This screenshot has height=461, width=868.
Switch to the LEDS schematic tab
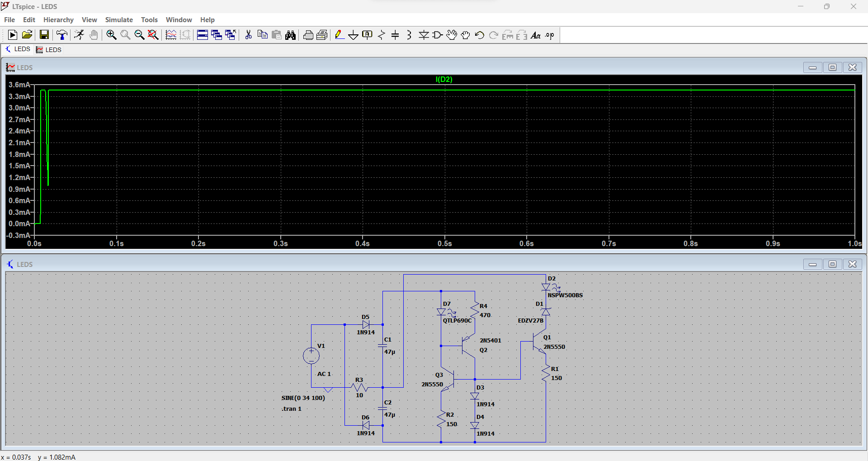click(18, 49)
